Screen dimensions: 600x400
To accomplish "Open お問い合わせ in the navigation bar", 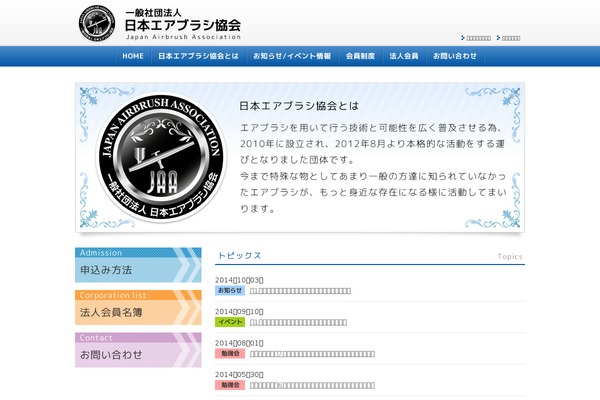I will pyautogui.click(x=455, y=56).
